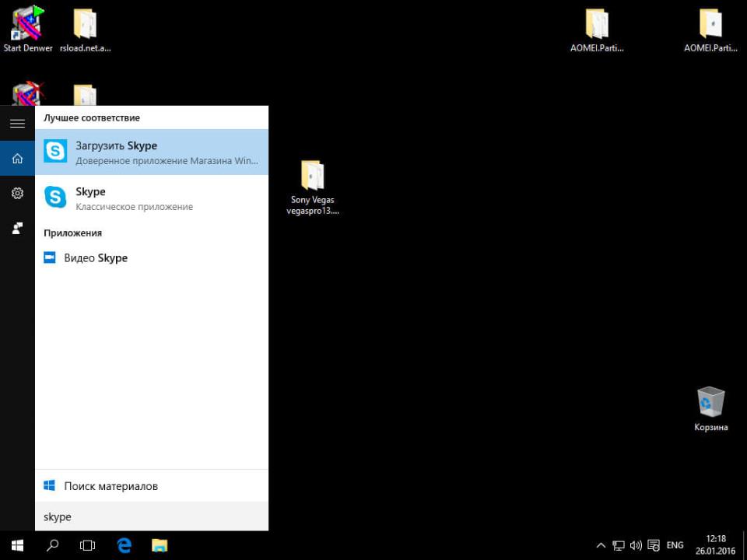
Task: Click the Skype logo of the classic app result
Action: [x=55, y=197]
